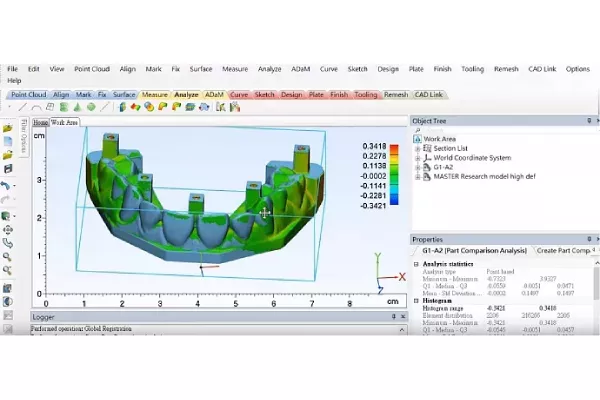Viewport: 600px width, 400px height.
Task: Click the green sphere primitive icon
Action: tap(91, 107)
